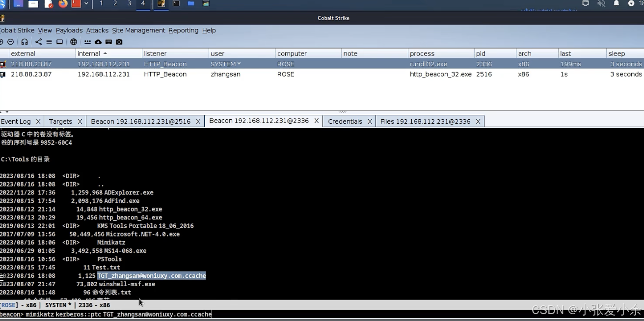The width and height of the screenshot is (644, 321).
Task: Sort sessions by internal column header
Action: point(108,53)
